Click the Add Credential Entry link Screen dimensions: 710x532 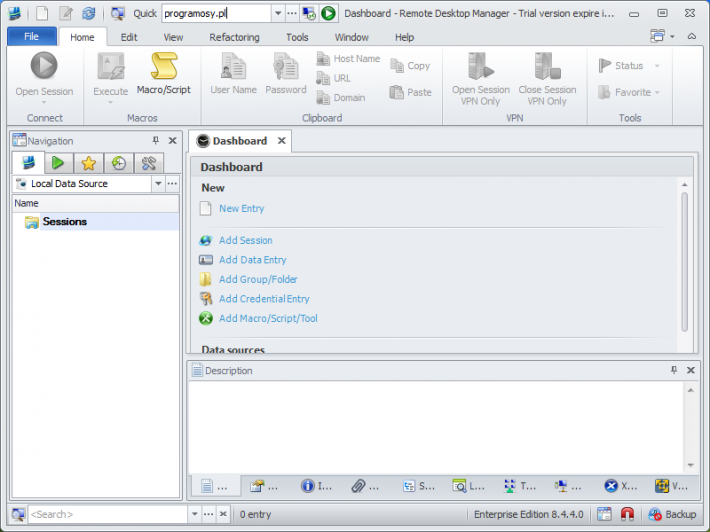264,299
